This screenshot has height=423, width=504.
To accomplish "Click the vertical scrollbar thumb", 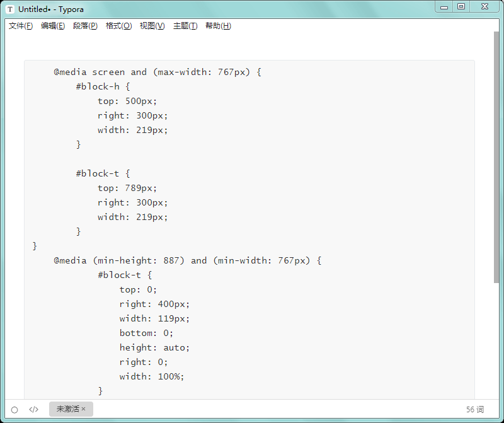I will point(496,158).
